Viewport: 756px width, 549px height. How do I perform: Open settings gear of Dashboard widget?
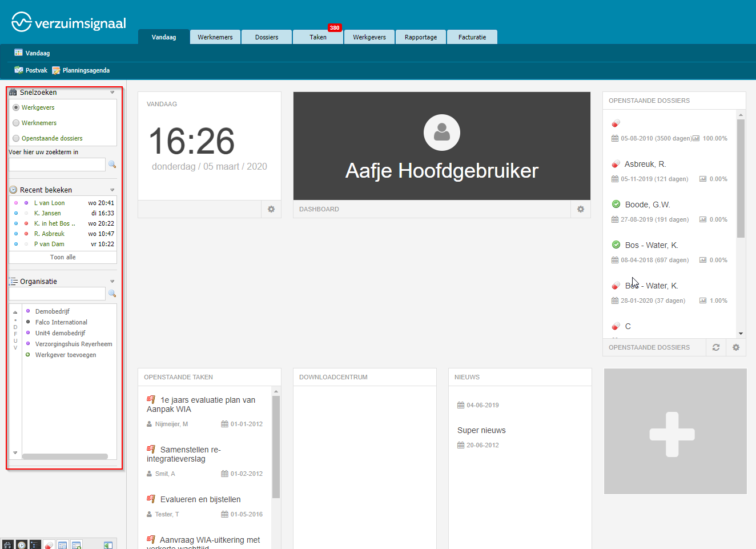tap(581, 209)
